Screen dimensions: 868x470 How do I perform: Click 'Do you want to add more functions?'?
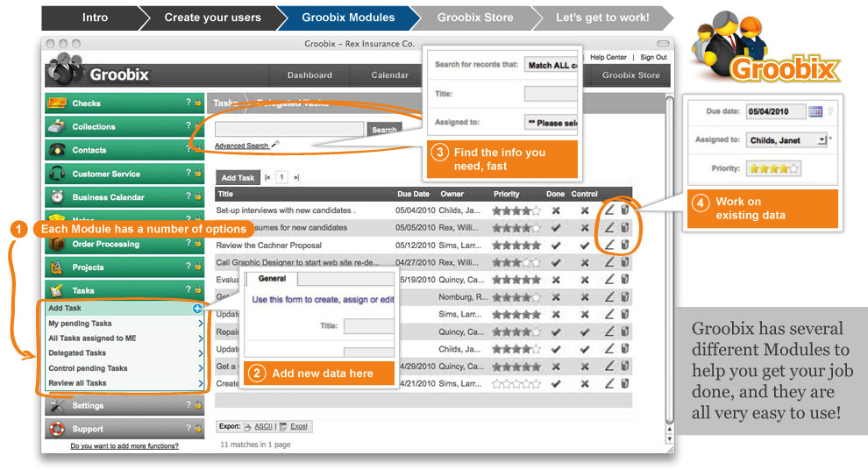point(125,445)
